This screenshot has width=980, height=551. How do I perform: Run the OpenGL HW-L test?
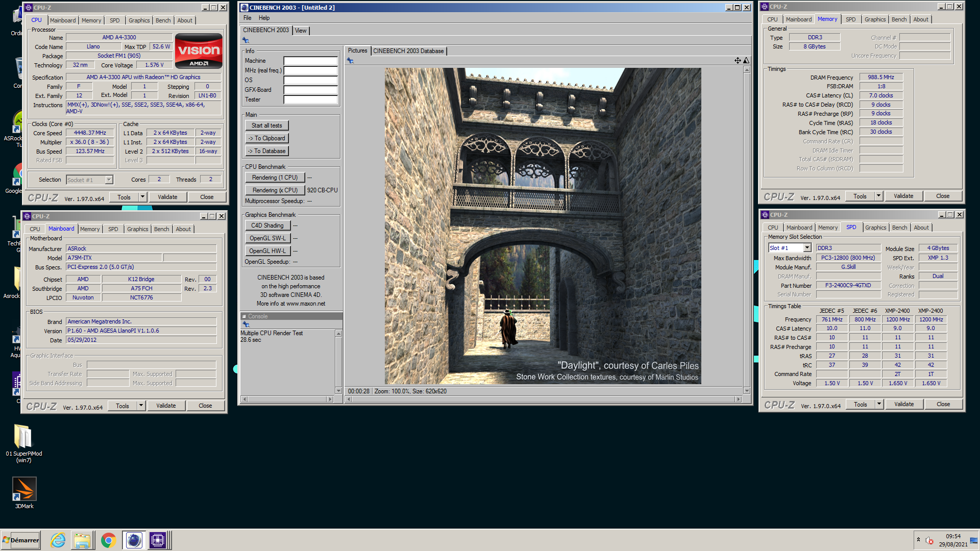click(267, 251)
